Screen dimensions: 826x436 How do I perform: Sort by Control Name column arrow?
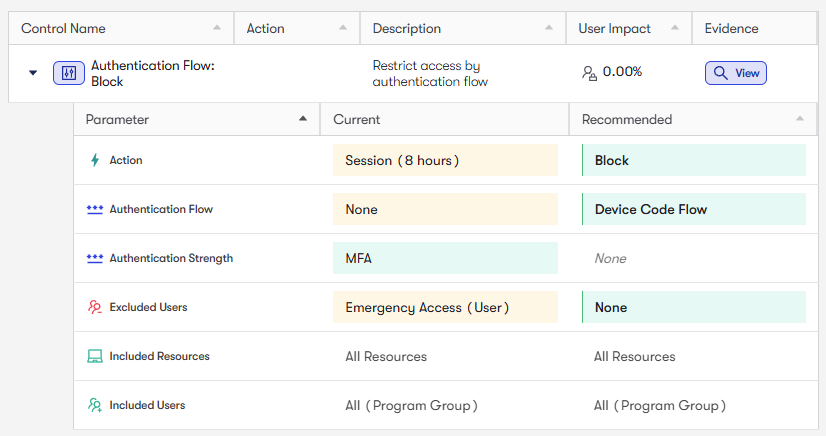coord(217,28)
